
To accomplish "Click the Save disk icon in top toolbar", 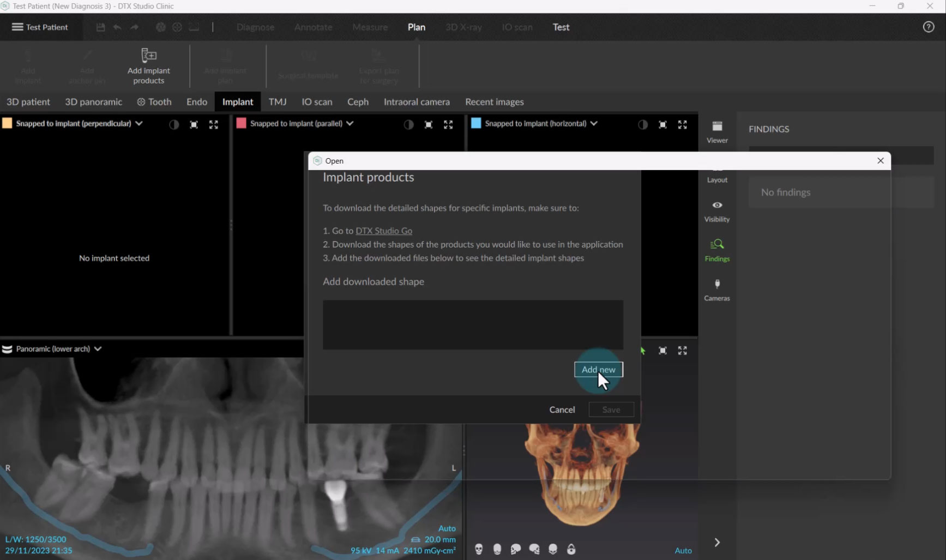I will pos(100,27).
